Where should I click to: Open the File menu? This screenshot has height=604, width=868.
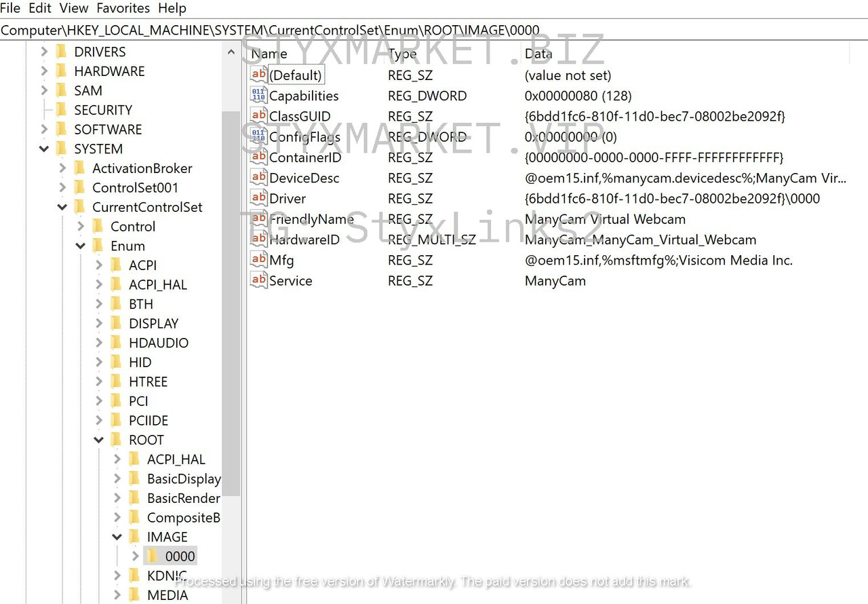pyautogui.click(x=11, y=8)
